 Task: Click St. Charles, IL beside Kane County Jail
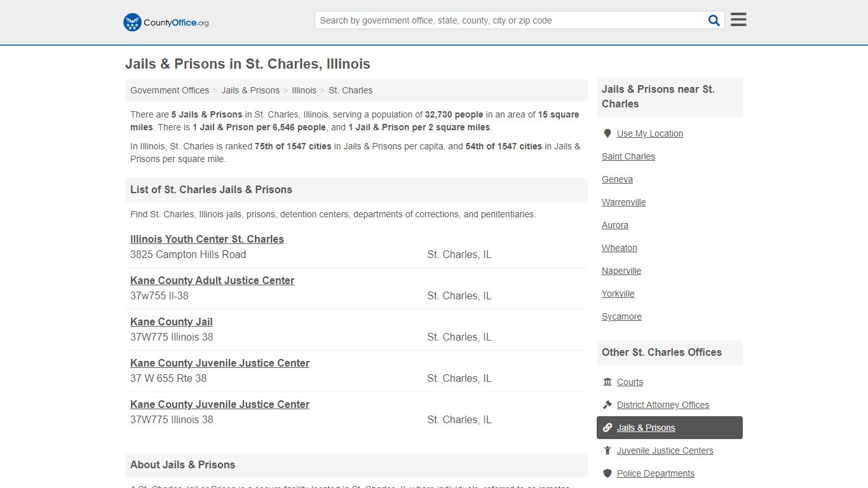pyautogui.click(x=459, y=337)
